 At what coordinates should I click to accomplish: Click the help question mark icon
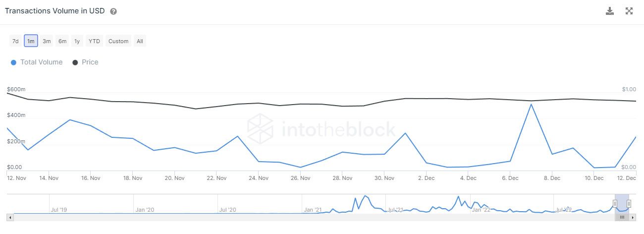point(113,11)
